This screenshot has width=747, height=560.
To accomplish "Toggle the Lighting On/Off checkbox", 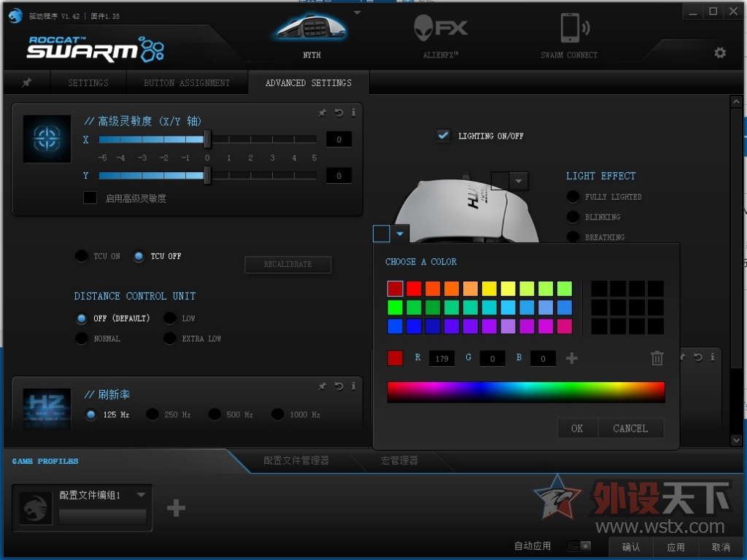I will [x=443, y=136].
